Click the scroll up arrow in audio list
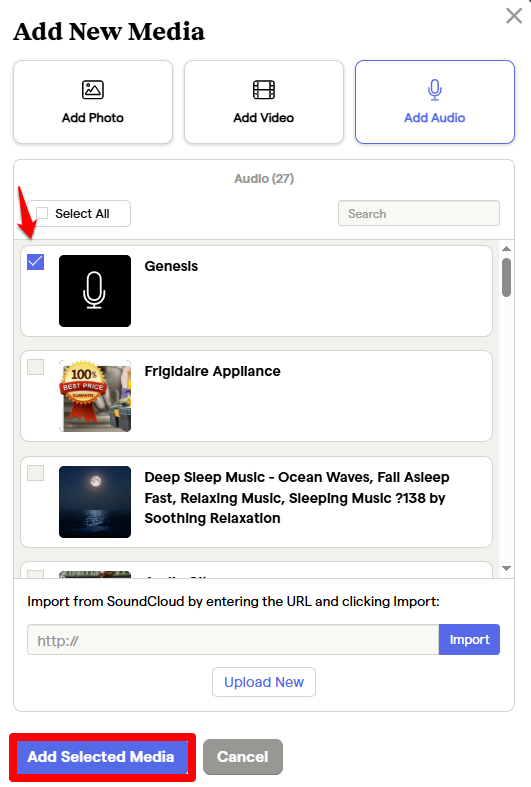531x787 pixels. click(506, 248)
